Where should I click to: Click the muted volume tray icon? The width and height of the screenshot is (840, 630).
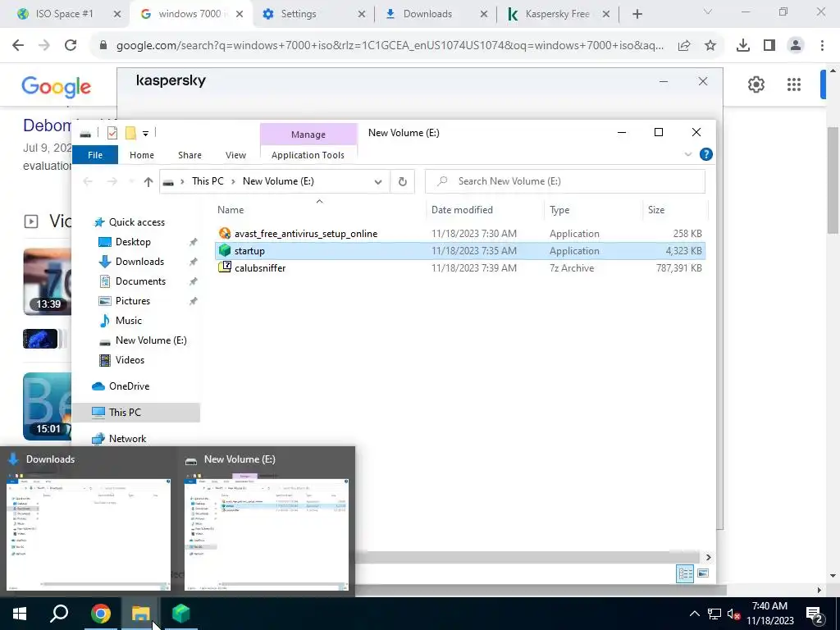[x=733, y=614]
